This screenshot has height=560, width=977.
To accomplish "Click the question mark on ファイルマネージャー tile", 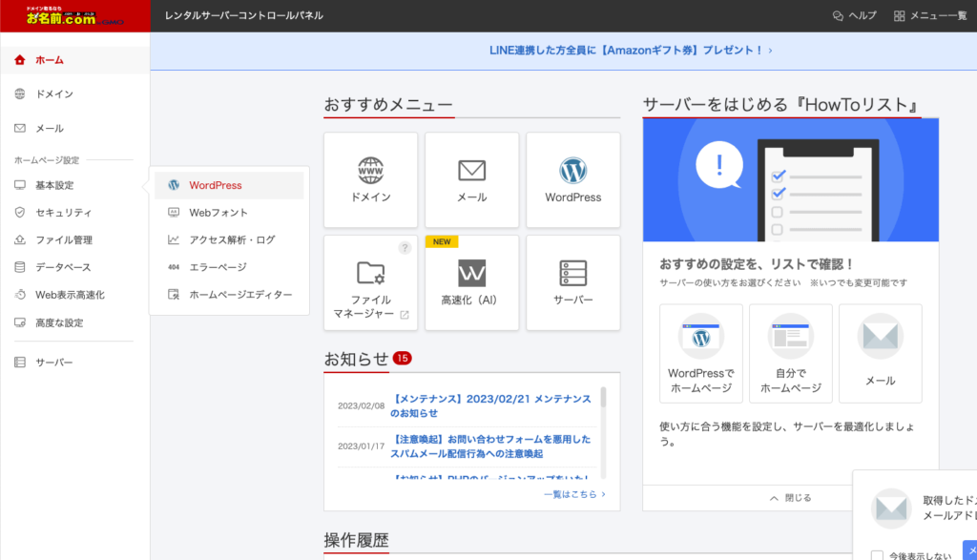I will tap(405, 248).
